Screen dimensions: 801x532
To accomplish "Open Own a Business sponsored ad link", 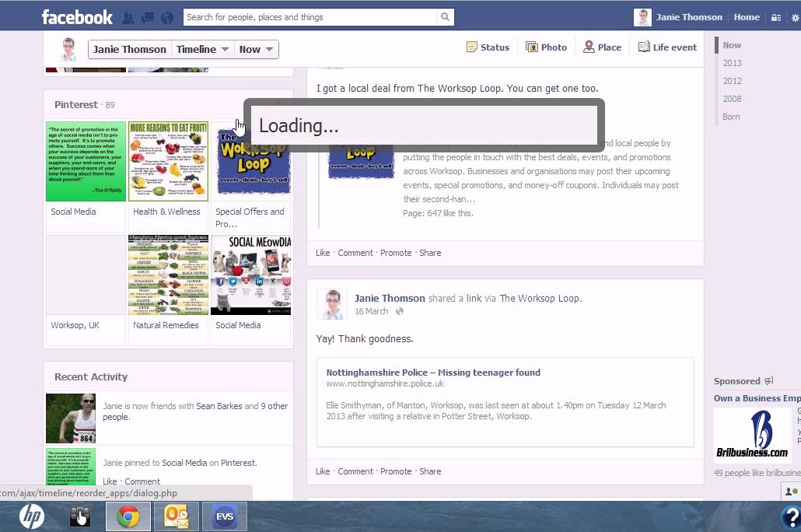I will point(757,398).
